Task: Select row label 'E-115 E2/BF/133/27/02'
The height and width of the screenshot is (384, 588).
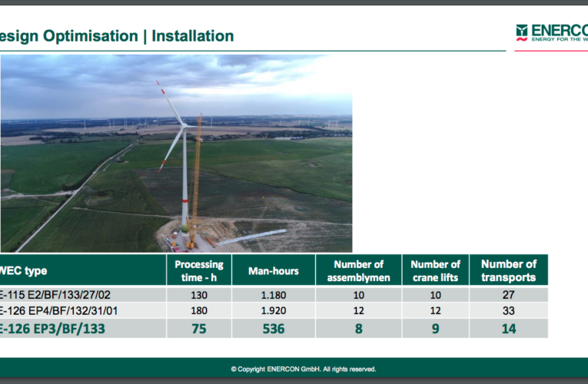Action: [x=55, y=295]
